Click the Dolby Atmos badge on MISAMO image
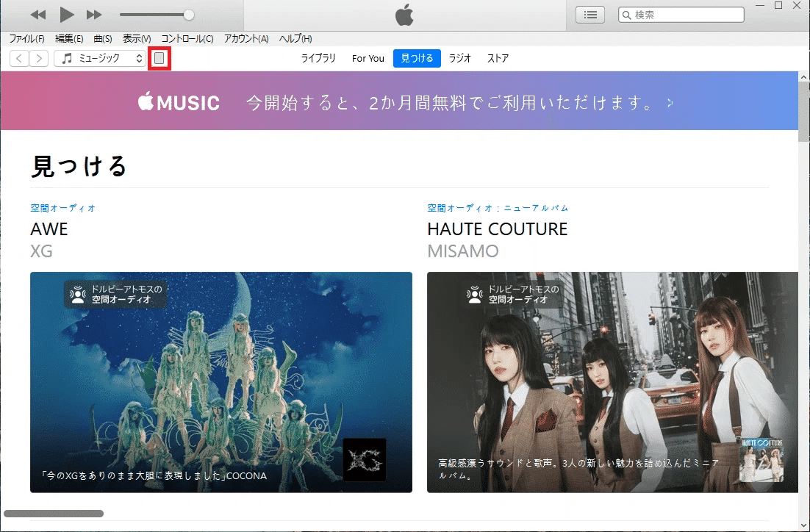 click(x=512, y=295)
